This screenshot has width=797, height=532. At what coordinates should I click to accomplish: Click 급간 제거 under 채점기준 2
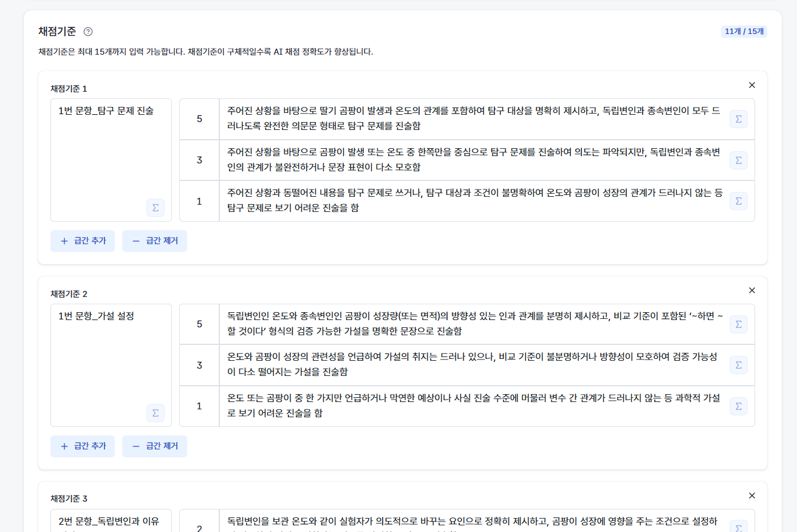(154, 446)
